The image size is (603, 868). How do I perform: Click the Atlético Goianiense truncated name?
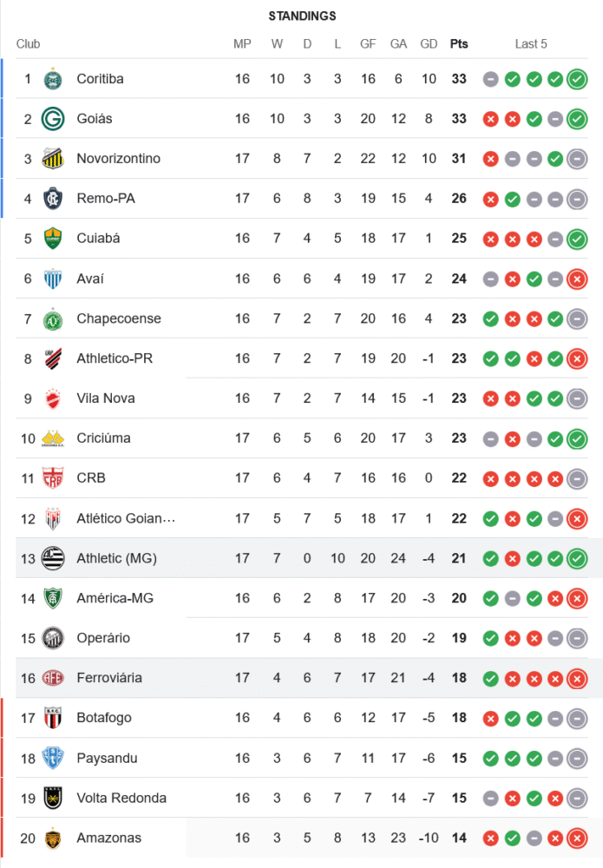tap(126, 518)
